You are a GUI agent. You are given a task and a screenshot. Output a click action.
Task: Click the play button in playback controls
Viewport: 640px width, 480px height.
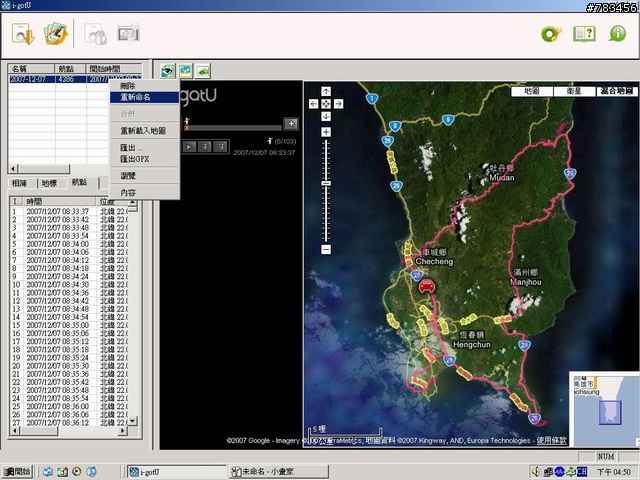click(x=189, y=147)
